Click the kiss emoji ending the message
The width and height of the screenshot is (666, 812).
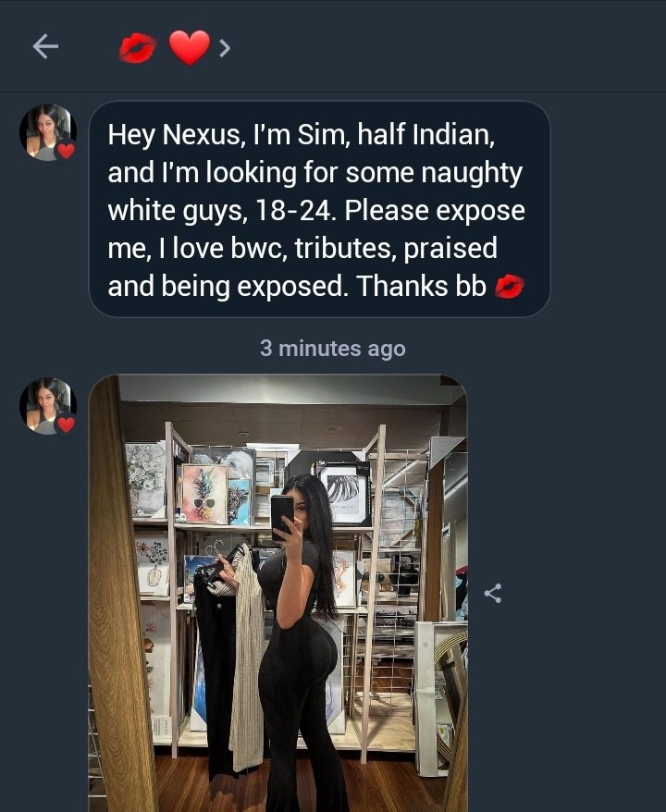pos(510,287)
